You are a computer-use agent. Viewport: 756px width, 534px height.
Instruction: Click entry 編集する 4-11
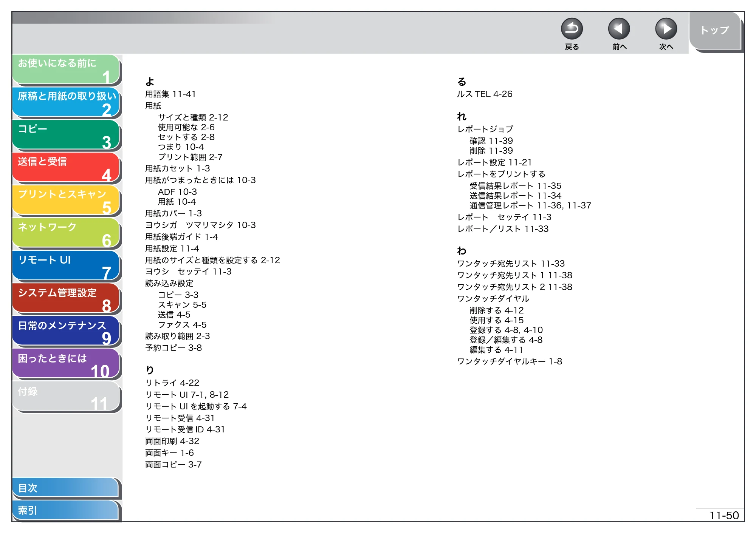click(x=497, y=350)
